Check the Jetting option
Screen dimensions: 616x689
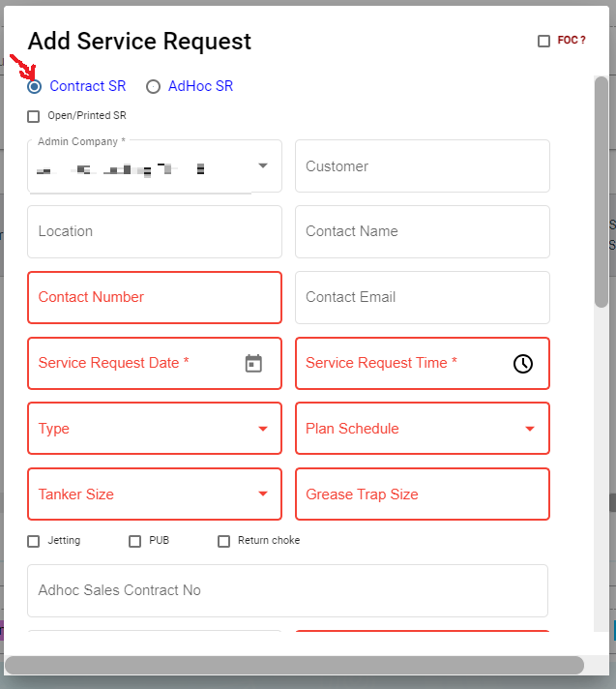coord(34,541)
